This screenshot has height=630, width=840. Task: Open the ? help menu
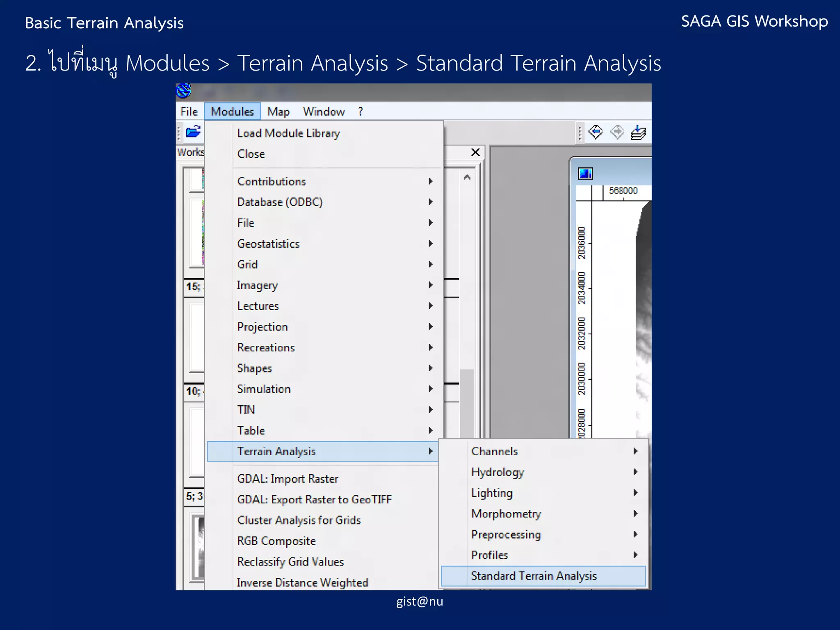[x=360, y=112]
